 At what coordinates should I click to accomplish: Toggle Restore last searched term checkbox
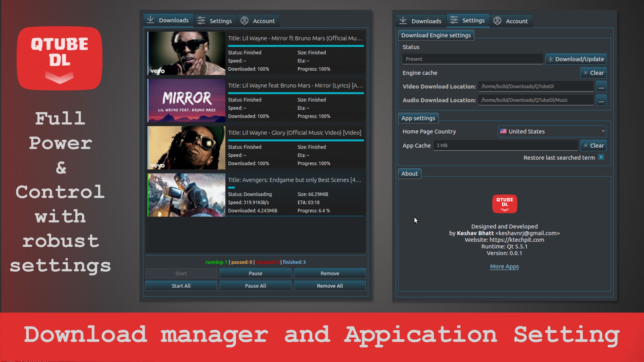point(601,157)
